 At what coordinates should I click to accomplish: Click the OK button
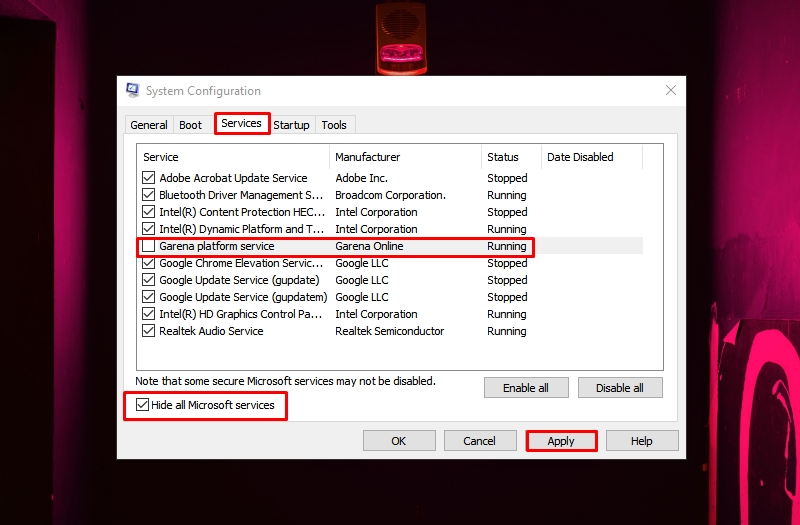(399, 441)
